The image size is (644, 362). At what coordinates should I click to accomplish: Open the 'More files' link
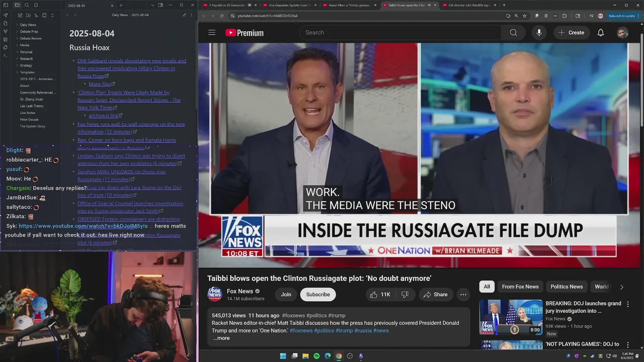pyautogui.click(x=100, y=84)
